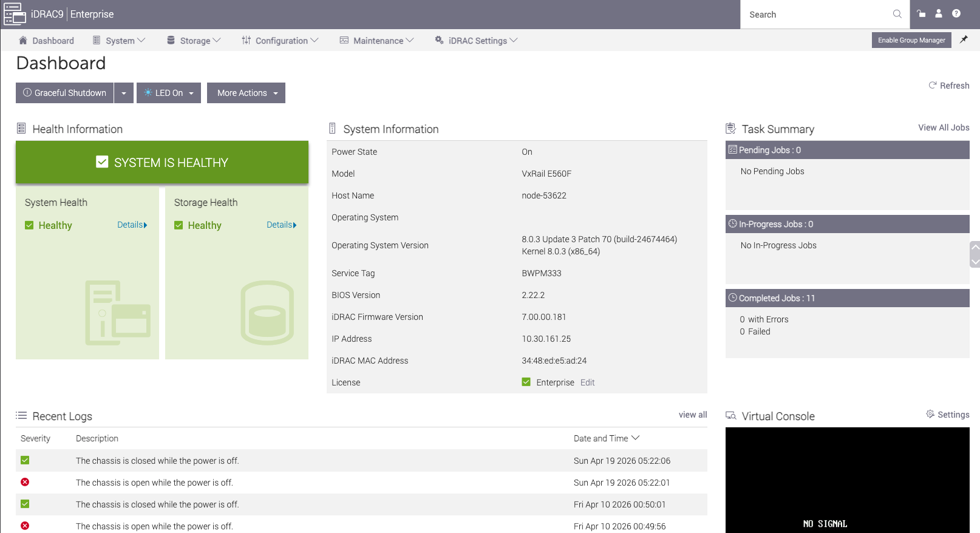Image resolution: width=980 pixels, height=533 pixels.
Task: Open the Dashboard menu item
Action: (47, 41)
